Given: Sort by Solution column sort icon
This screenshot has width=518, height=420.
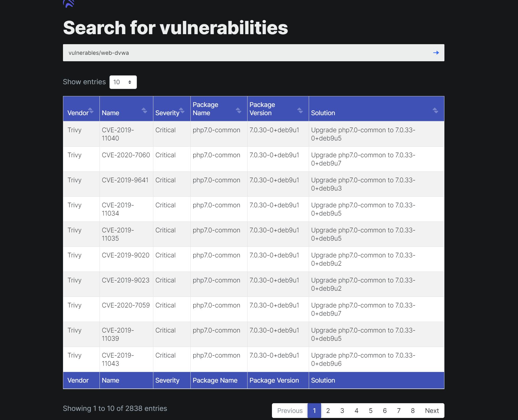Looking at the screenshot, I should 435,111.
